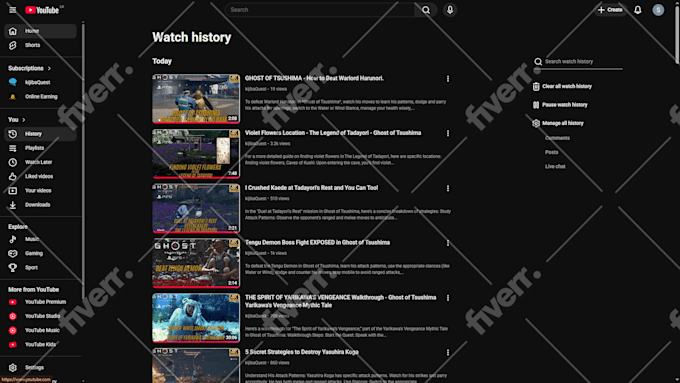This screenshot has height=383, width=680.
Task: Click Clear all watch history
Action: coord(562,86)
